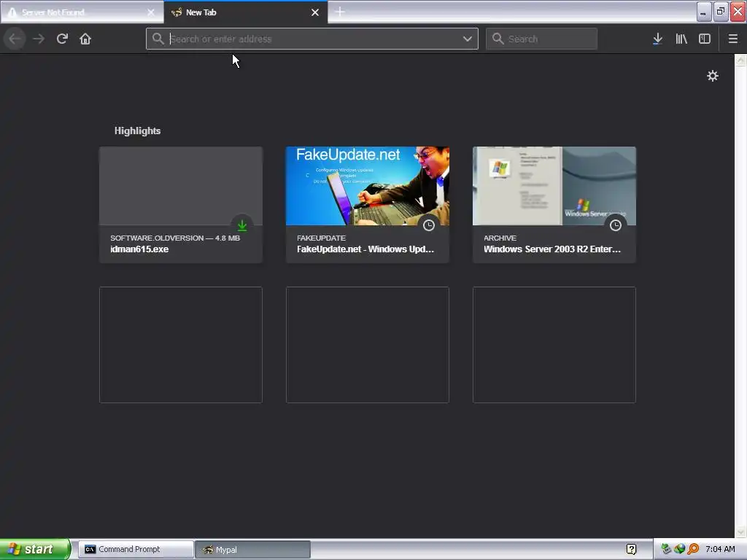Click the Mypal taskbar button
The width and height of the screenshot is (747, 560).
tap(252, 549)
